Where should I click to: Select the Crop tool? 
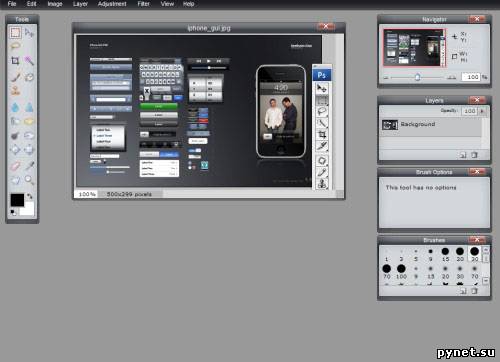pos(15,61)
